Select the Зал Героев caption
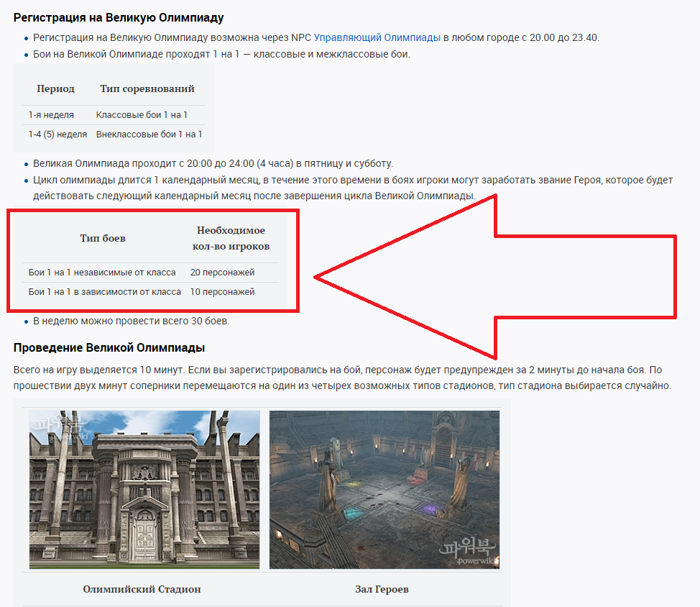Image resolution: width=700 pixels, height=607 pixels. click(x=382, y=589)
